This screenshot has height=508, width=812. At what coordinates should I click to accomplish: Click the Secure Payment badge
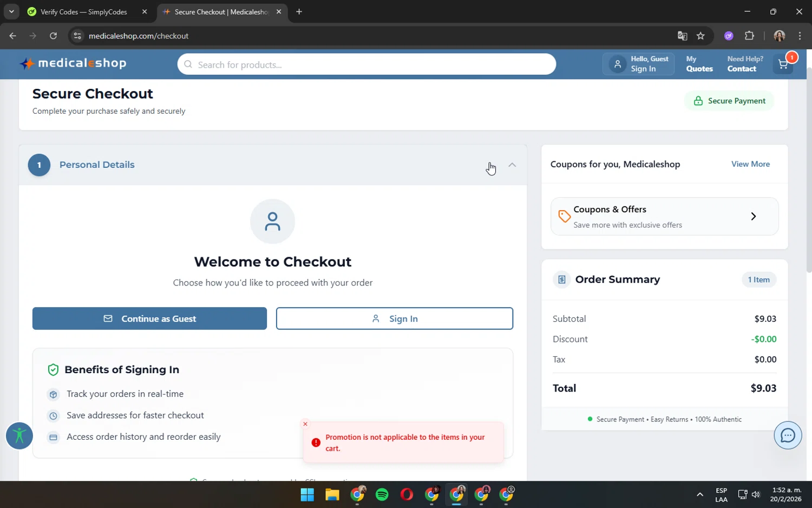click(729, 101)
